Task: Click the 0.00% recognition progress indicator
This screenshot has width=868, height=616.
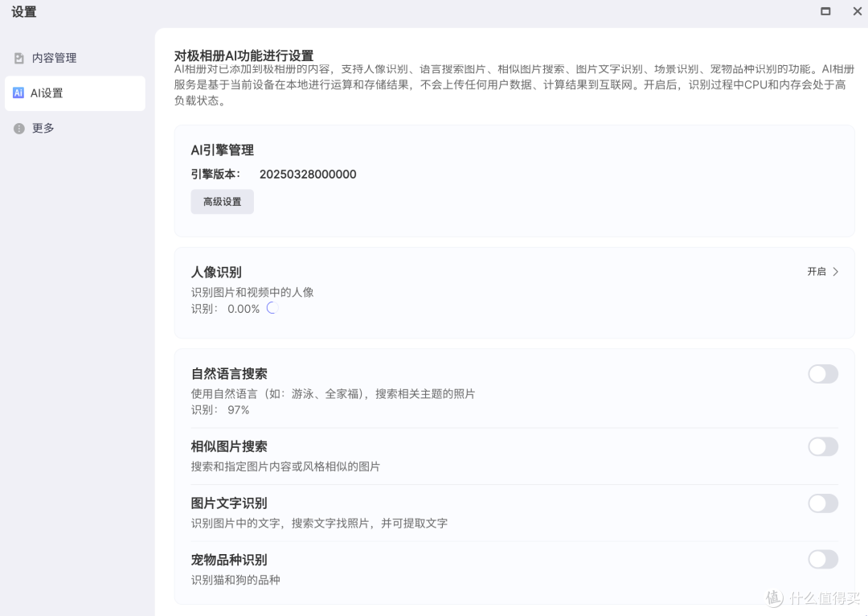Action: (x=244, y=308)
